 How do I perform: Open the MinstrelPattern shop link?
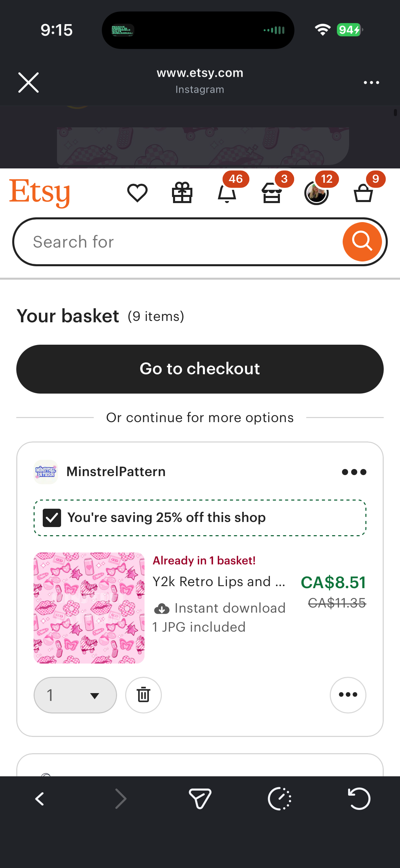click(116, 472)
